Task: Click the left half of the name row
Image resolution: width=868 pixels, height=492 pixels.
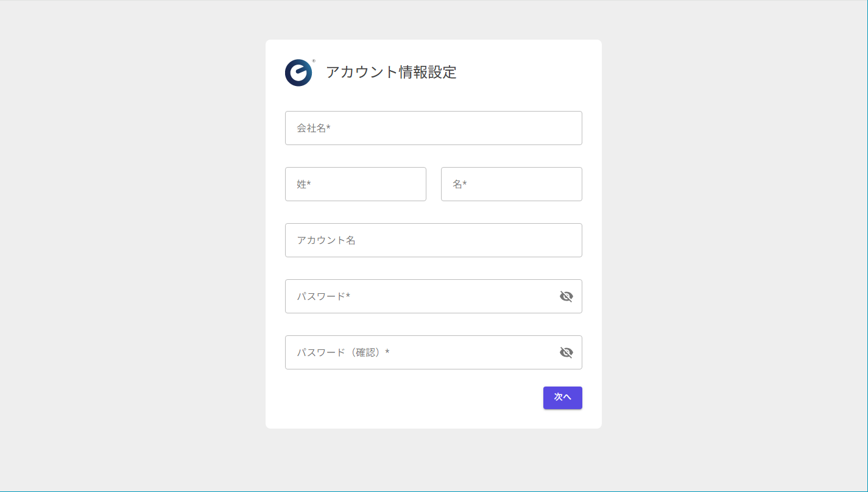Action: point(355,184)
